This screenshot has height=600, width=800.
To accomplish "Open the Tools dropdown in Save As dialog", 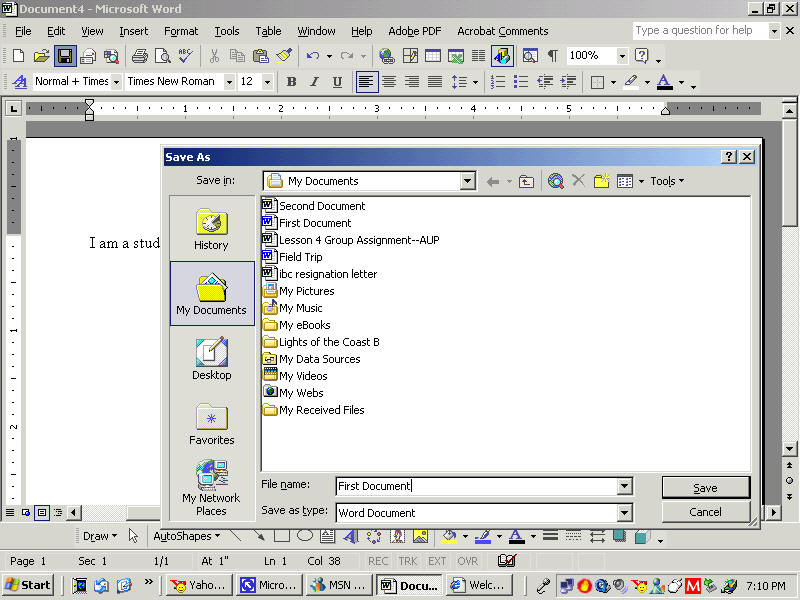I will point(667,181).
